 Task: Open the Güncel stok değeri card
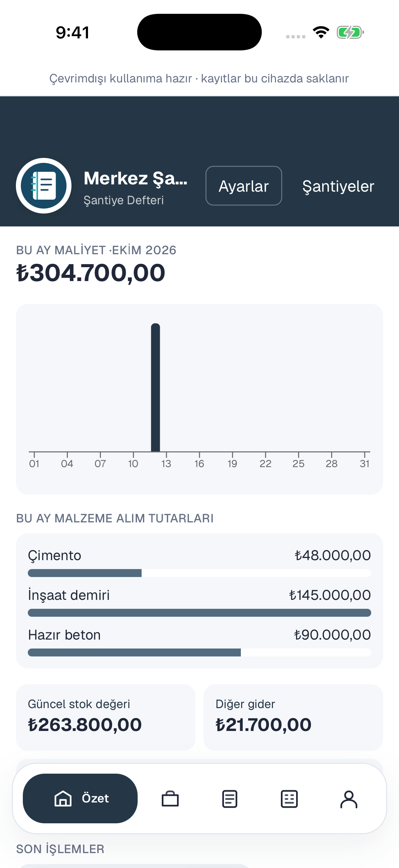[x=106, y=717]
